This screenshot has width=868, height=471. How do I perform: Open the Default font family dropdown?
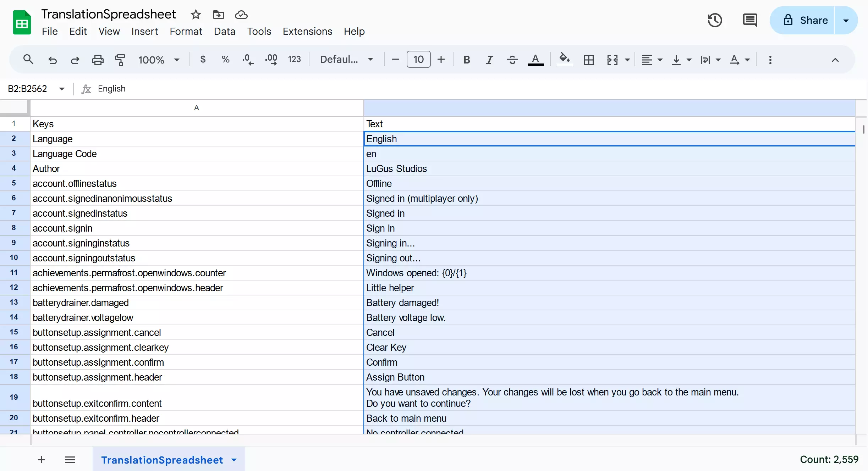(346, 60)
